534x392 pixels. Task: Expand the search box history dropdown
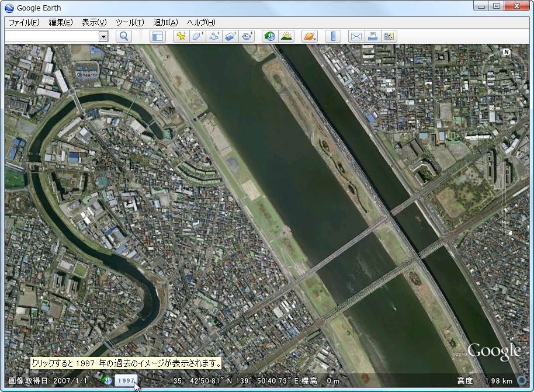[103, 36]
